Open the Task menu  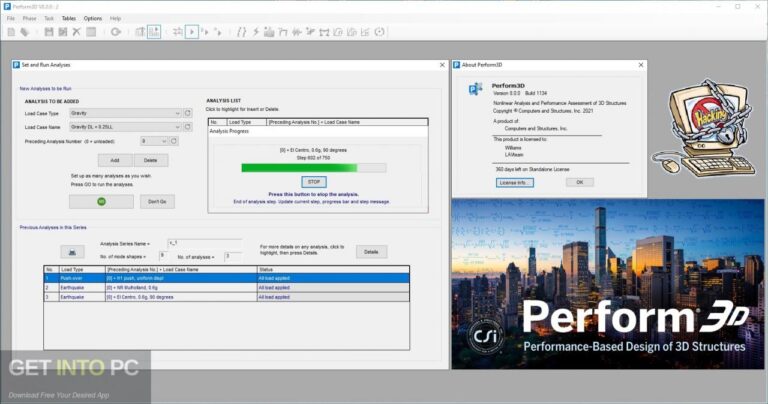pos(49,18)
